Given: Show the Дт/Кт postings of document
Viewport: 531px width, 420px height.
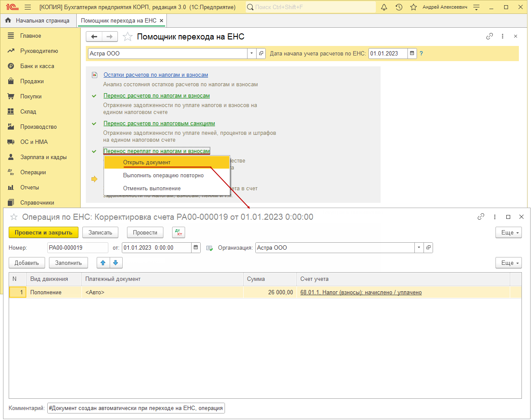Looking at the screenshot, I should [178, 232].
